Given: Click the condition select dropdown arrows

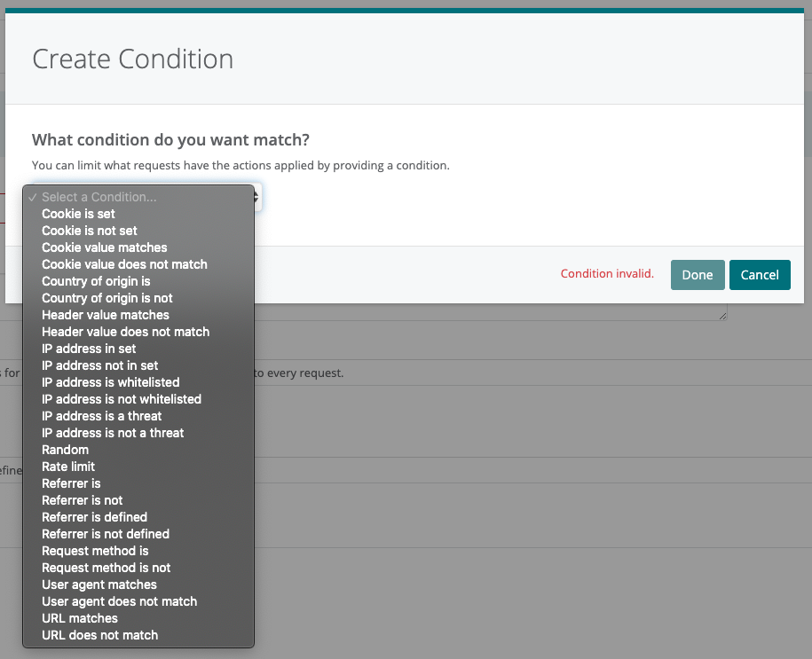Looking at the screenshot, I should coord(257,197).
